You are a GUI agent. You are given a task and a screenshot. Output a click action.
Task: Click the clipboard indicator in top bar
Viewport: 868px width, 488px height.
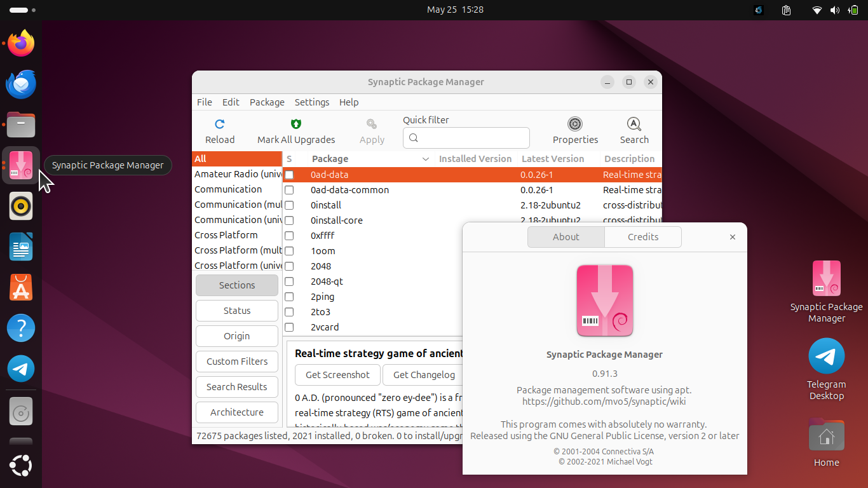(786, 10)
